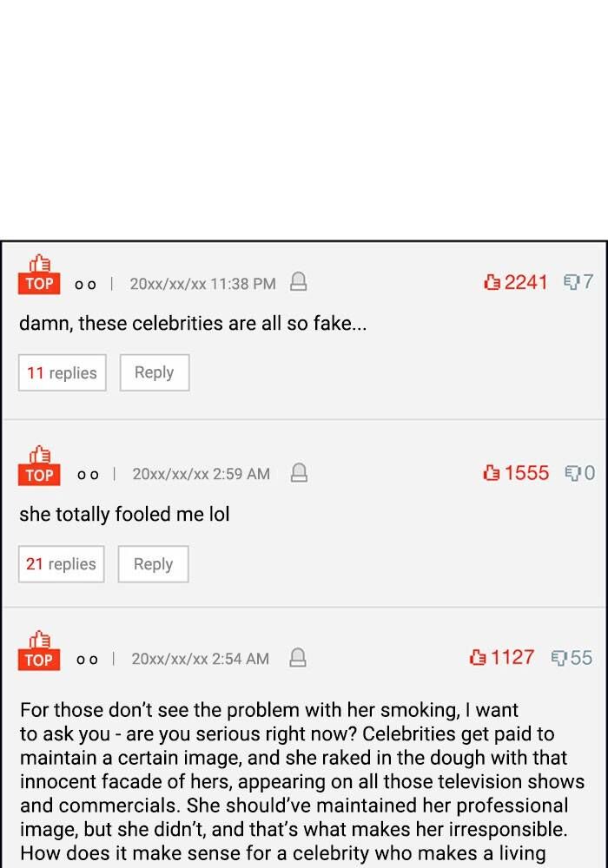Like the comment with 2241 upvotes

tap(492, 282)
